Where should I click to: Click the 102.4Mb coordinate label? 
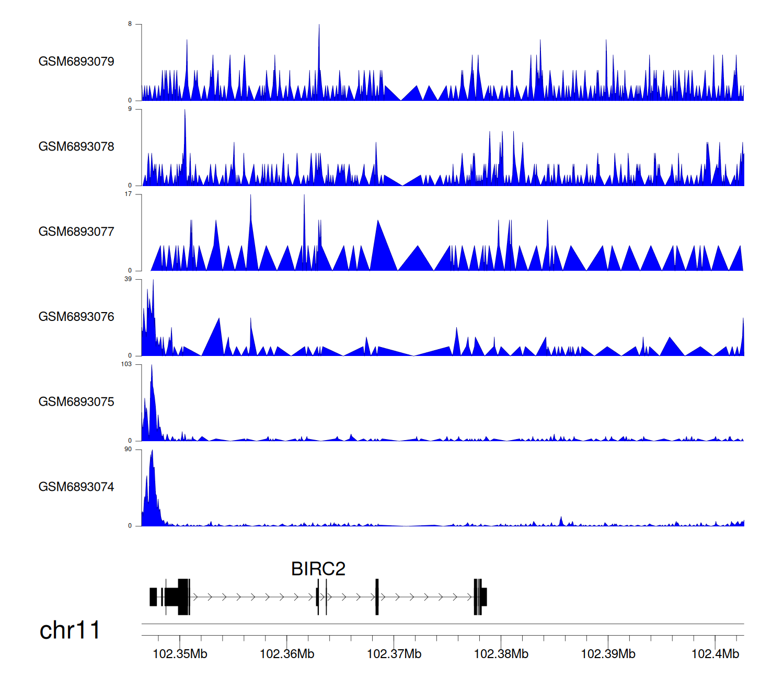[715, 654]
